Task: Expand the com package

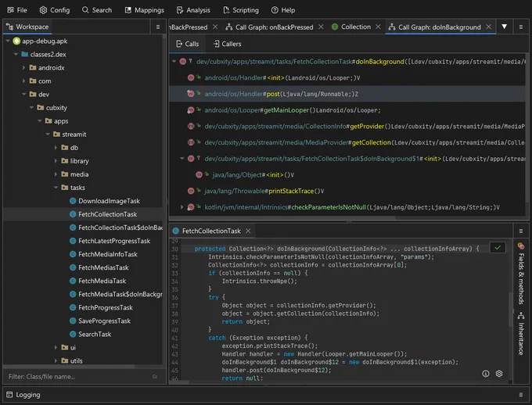Action: (23, 81)
